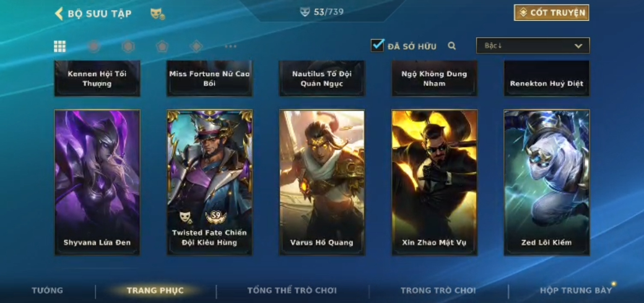
Task: Open skin search magnifier icon
Action: 452,46
